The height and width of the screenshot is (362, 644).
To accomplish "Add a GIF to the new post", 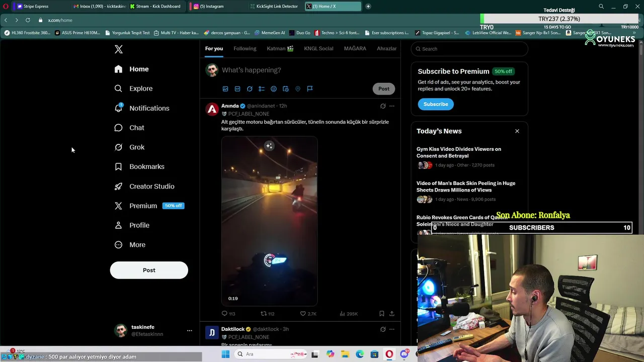I will [237, 88].
